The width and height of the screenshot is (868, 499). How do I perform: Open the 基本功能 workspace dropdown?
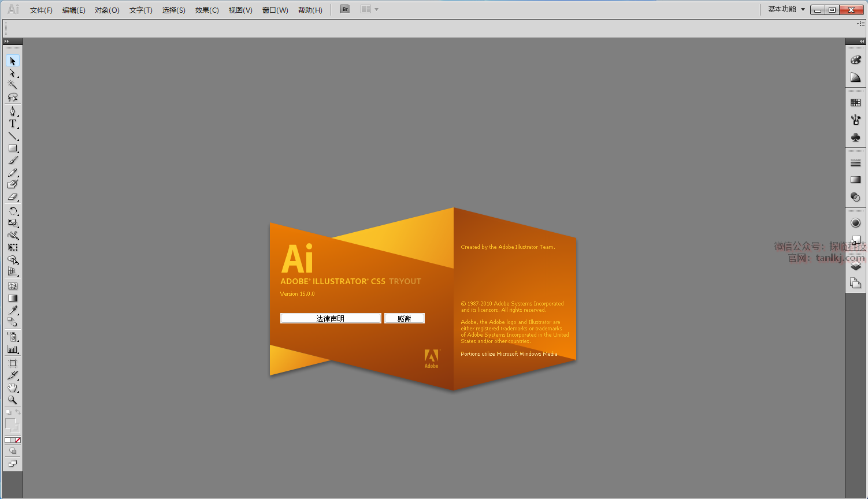(x=786, y=9)
